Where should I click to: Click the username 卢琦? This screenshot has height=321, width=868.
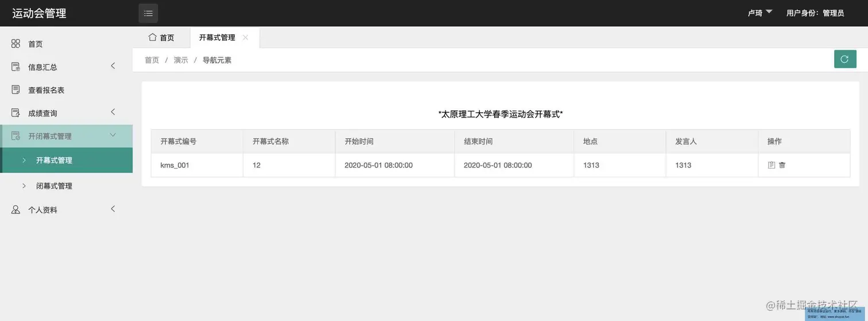pyautogui.click(x=755, y=13)
